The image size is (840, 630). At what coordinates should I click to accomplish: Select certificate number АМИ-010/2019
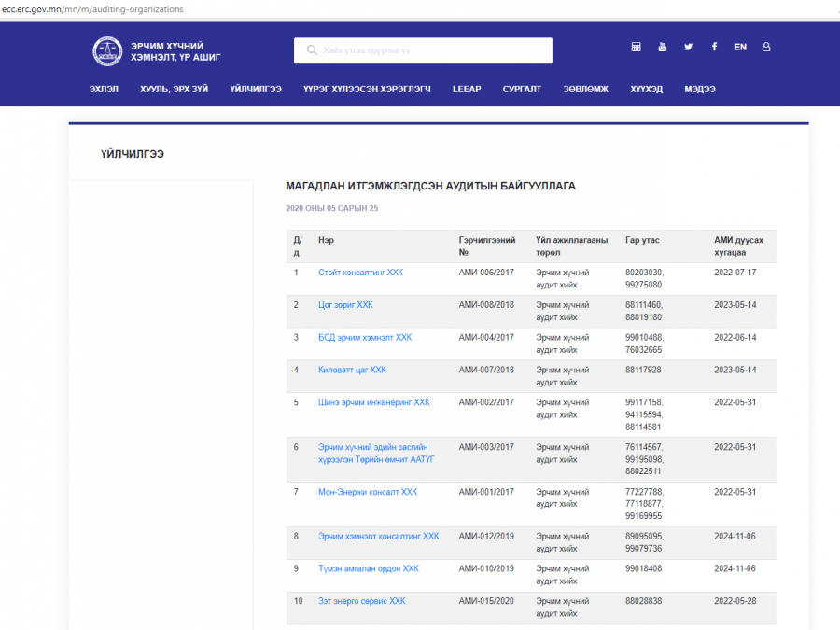point(486,569)
